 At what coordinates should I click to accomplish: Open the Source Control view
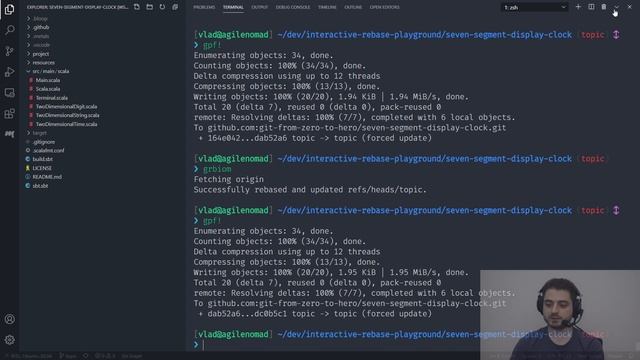coord(9,51)
